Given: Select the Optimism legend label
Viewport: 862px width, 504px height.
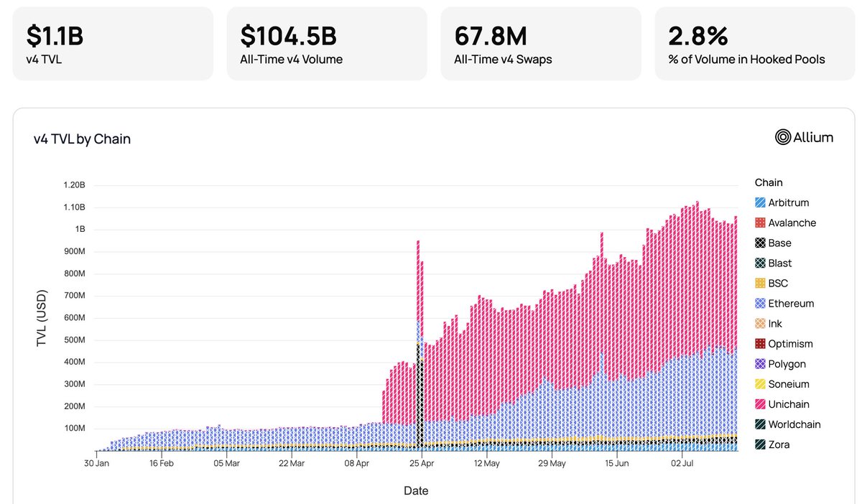Looking at the screenshot, I should tap(791, 344).
